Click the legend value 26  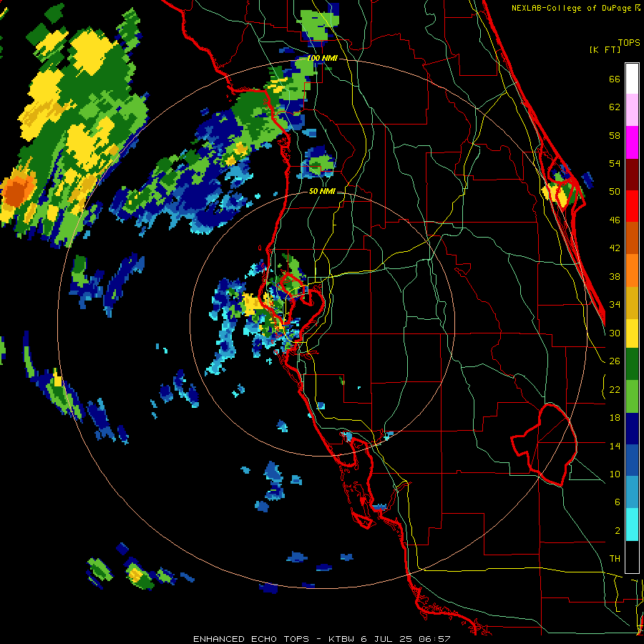pos(615,361)
